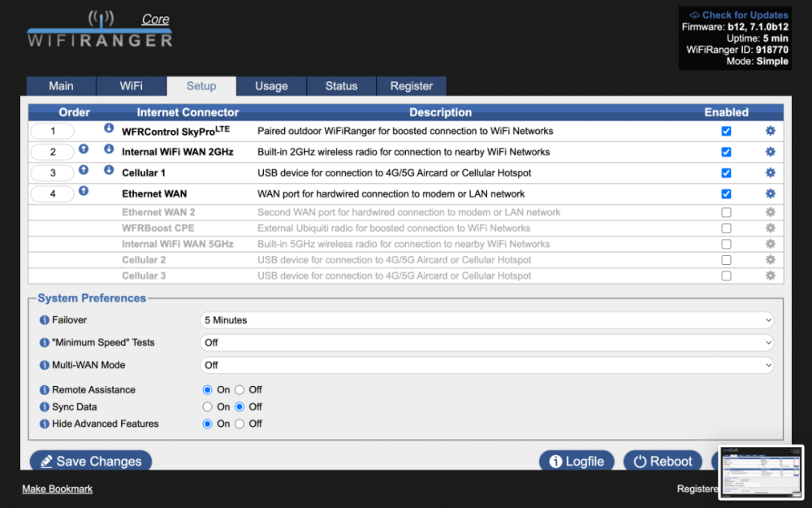Turn Sync Data On
812x508 pixels.
tap(207, 406)
